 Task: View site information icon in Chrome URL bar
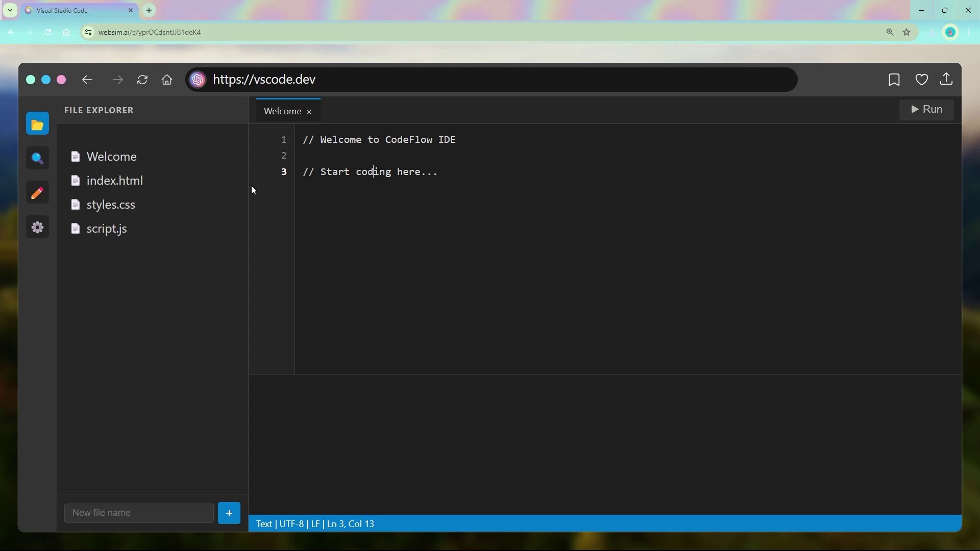click(x=88, y=32)
